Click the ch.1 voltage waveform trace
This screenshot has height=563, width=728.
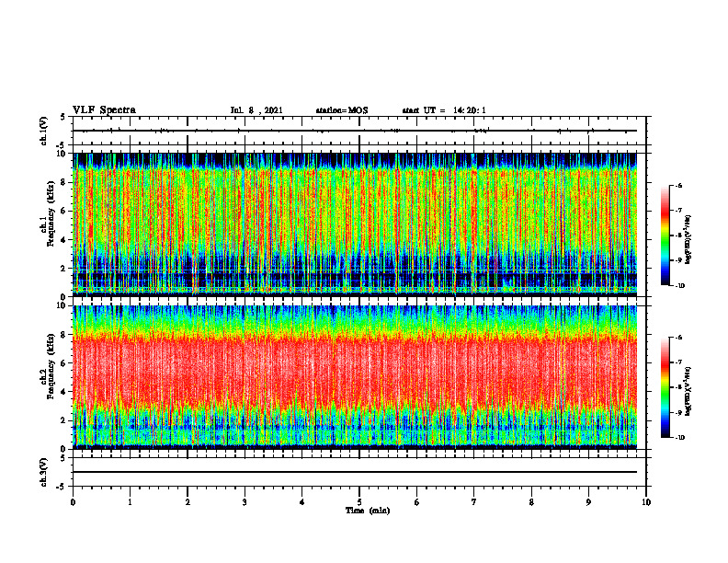click(355, 131)
